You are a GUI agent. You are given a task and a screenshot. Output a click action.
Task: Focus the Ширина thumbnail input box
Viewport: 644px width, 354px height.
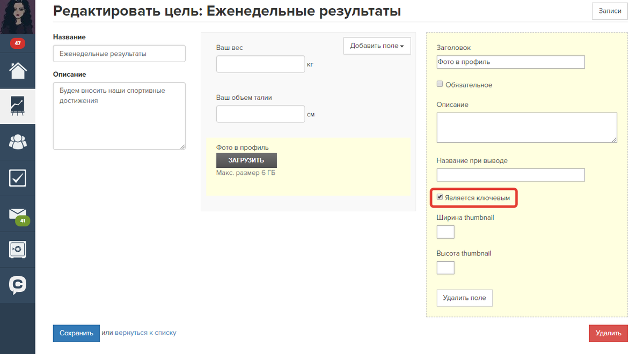[445, 232]
